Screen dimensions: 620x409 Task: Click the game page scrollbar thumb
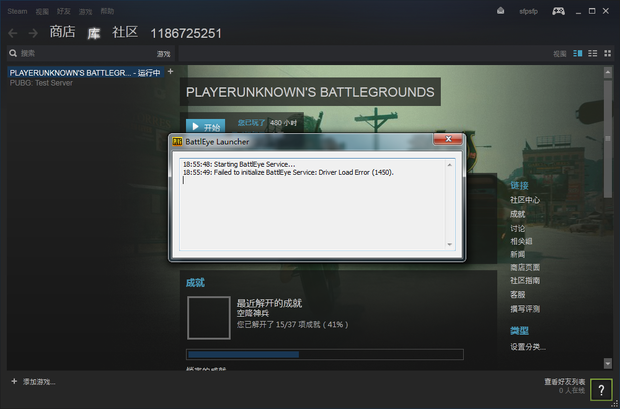608,138
